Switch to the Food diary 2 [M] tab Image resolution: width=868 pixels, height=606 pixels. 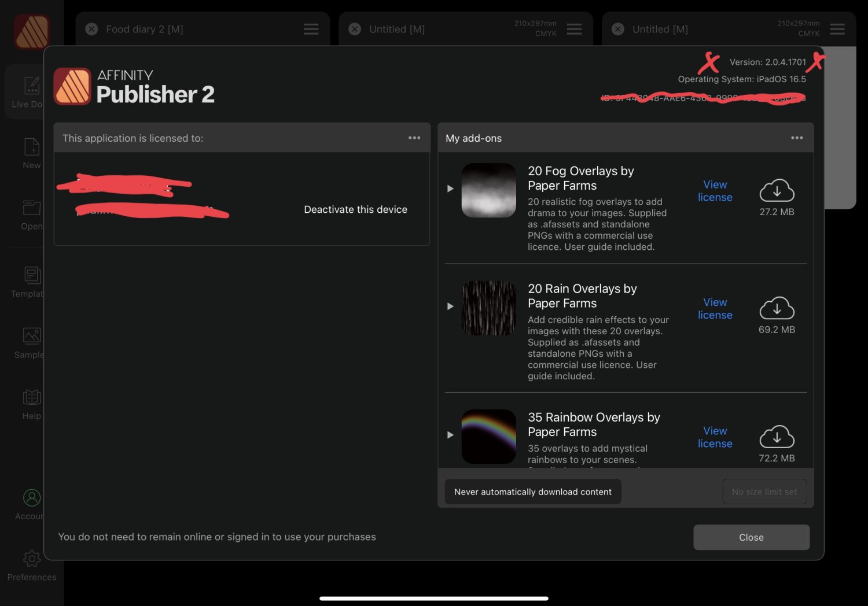point(203,29)
